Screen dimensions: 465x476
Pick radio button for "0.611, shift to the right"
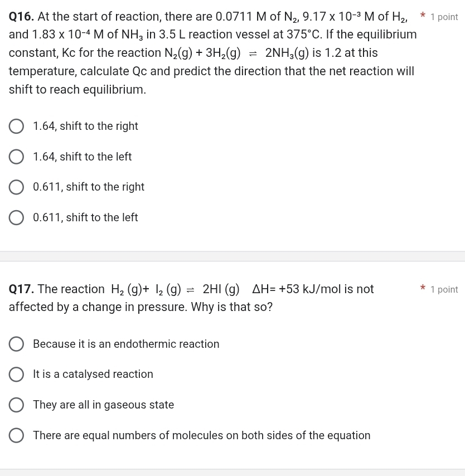(16, 187)
